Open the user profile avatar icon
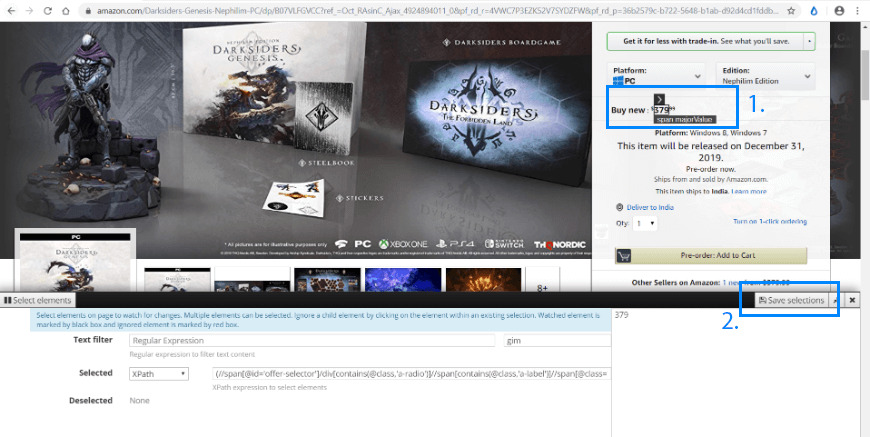Image resolution: width=870 pixels, height=437 pixels. (838, 11)
